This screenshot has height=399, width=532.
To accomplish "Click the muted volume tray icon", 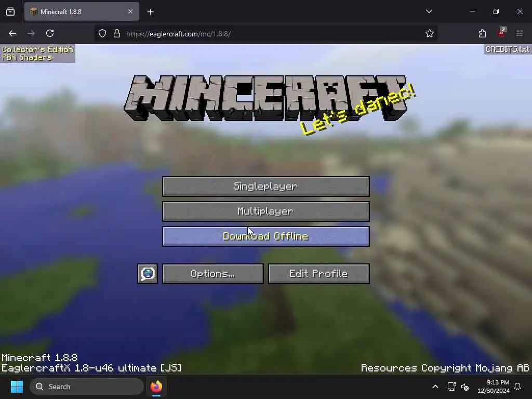I will [x=465, y=387].
